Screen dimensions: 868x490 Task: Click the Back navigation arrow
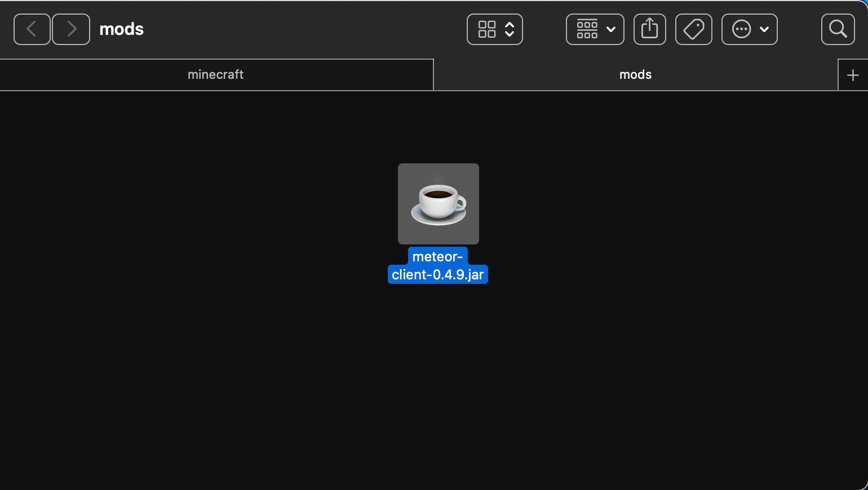pos(32,29)
